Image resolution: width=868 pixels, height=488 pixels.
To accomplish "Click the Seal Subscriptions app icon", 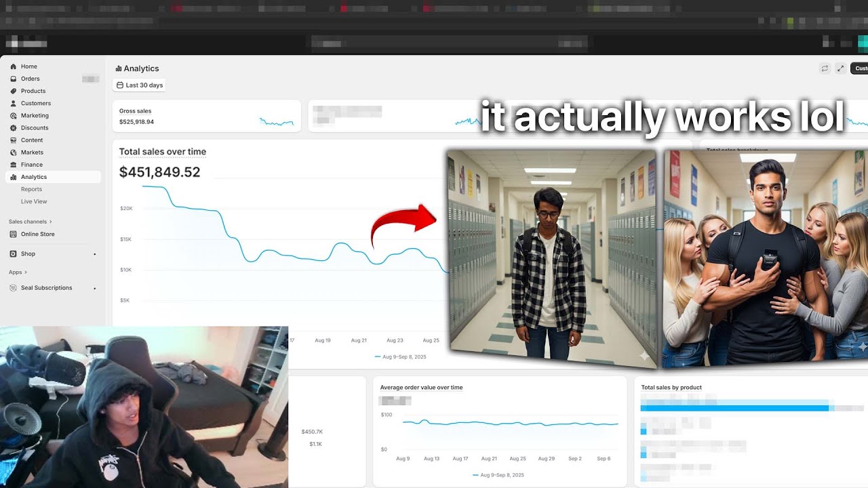I will click(x=14, y=287).
